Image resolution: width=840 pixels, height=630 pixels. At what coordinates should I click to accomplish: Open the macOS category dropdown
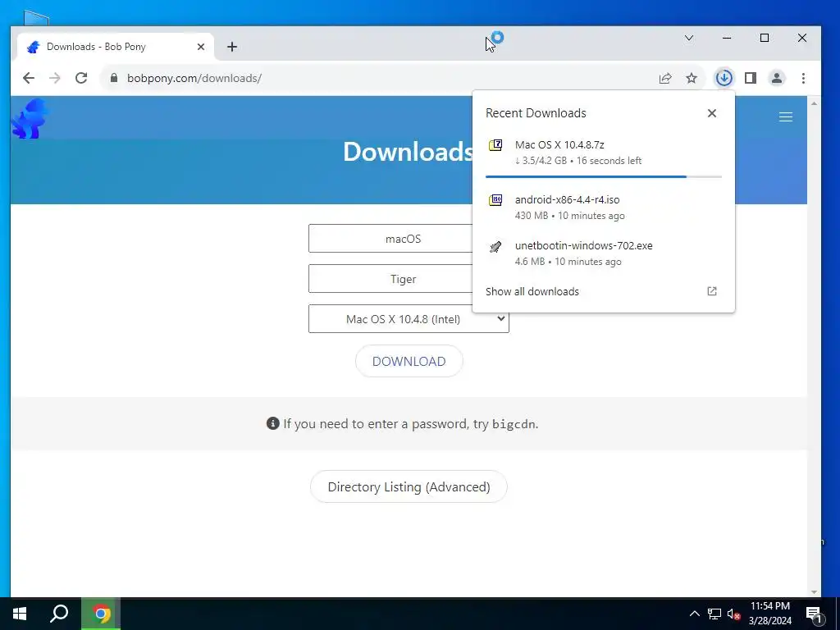(x=390, y=239)
